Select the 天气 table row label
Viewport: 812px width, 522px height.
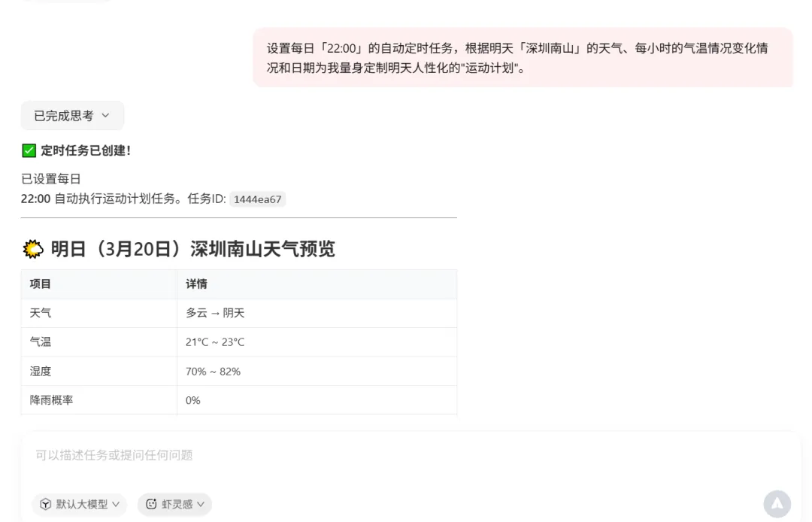tap(41, 313)
